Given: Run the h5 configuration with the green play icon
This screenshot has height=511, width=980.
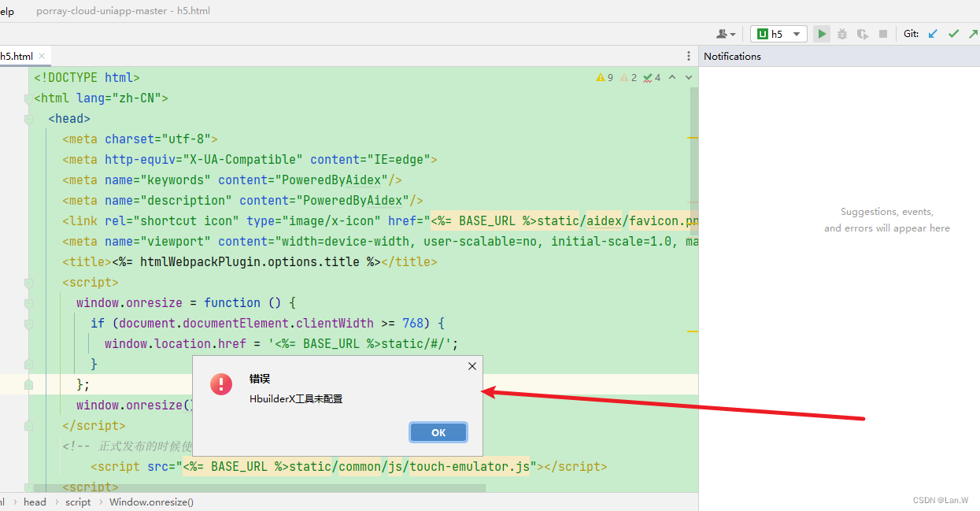Looking at the screenshot, I should pos(822,34).
